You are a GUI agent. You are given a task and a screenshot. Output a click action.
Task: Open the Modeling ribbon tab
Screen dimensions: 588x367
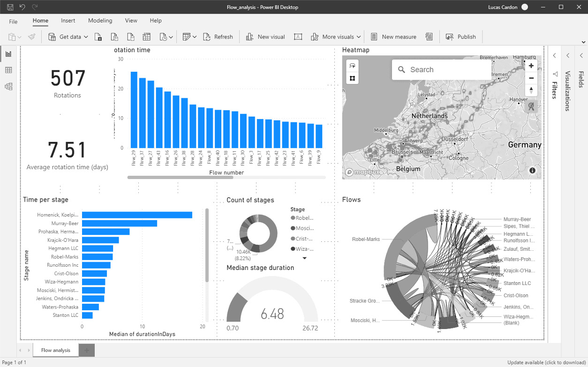pos(100,21)
